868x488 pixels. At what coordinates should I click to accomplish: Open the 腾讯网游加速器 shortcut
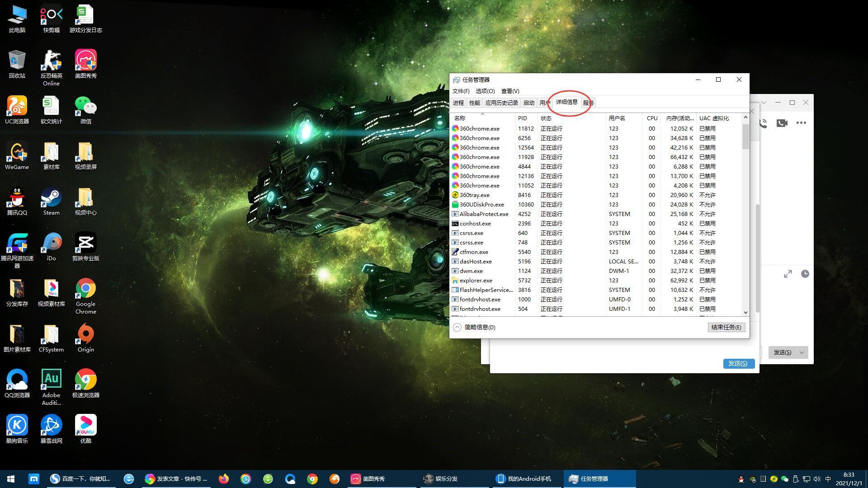click(x=17, y=251)
